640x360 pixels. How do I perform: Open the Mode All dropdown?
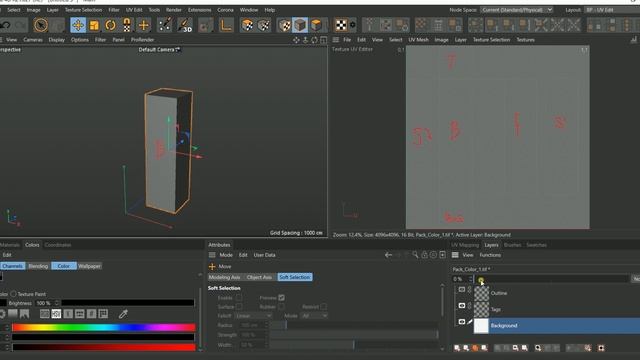point(314,316)
